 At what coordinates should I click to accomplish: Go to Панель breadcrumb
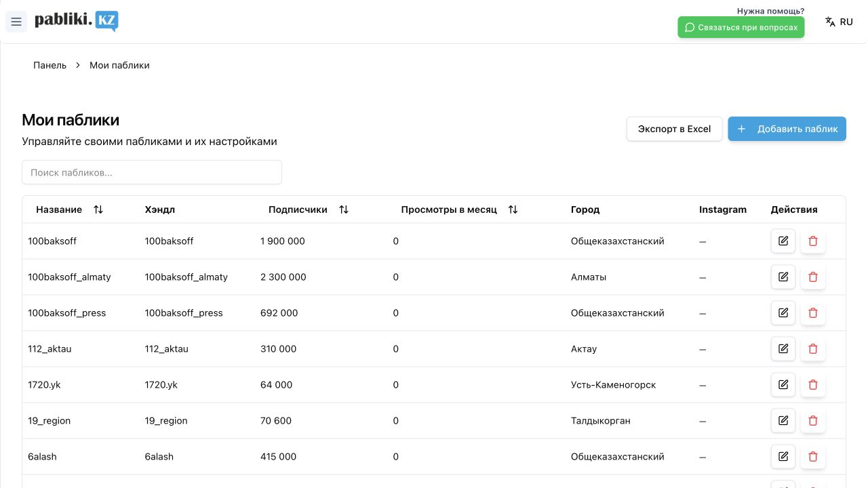pyautogui.click(x=50, y=65)
